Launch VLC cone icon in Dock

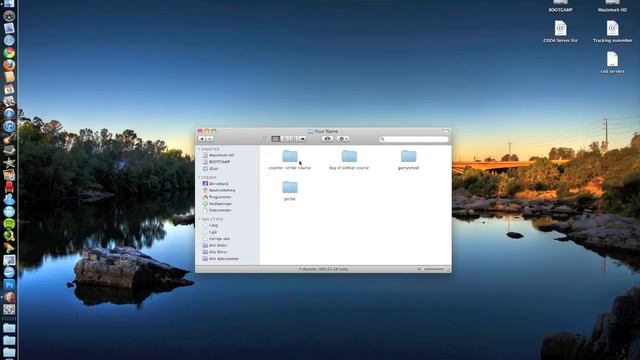coord(9,248)
